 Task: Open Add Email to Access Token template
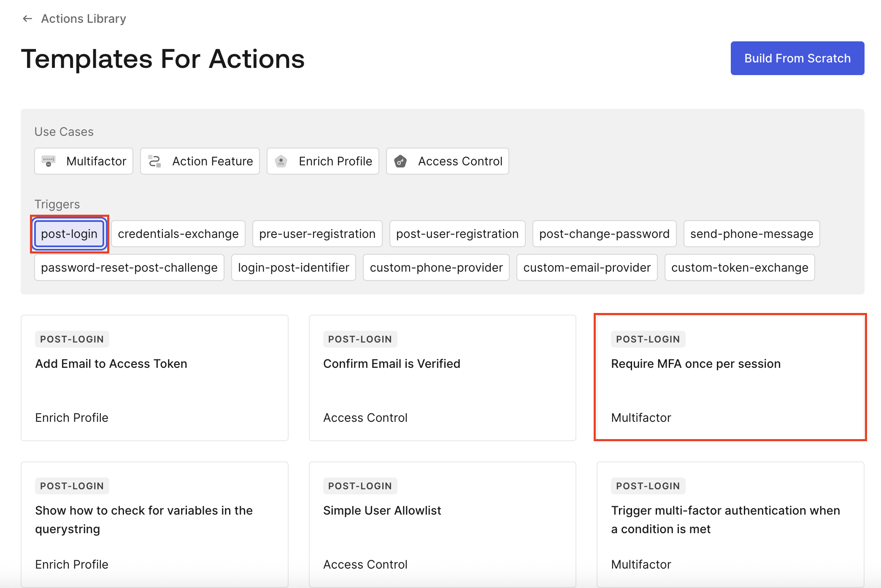[154, 378]
